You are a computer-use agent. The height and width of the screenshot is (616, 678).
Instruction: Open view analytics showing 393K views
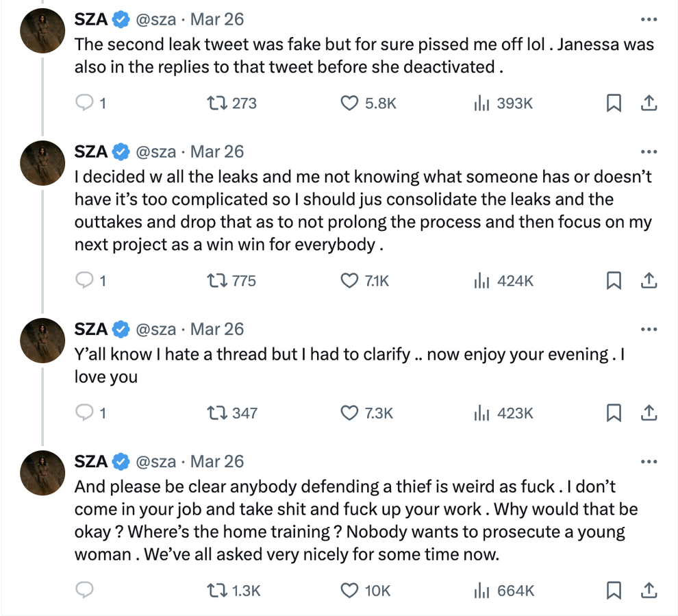[x=481, y=103]
